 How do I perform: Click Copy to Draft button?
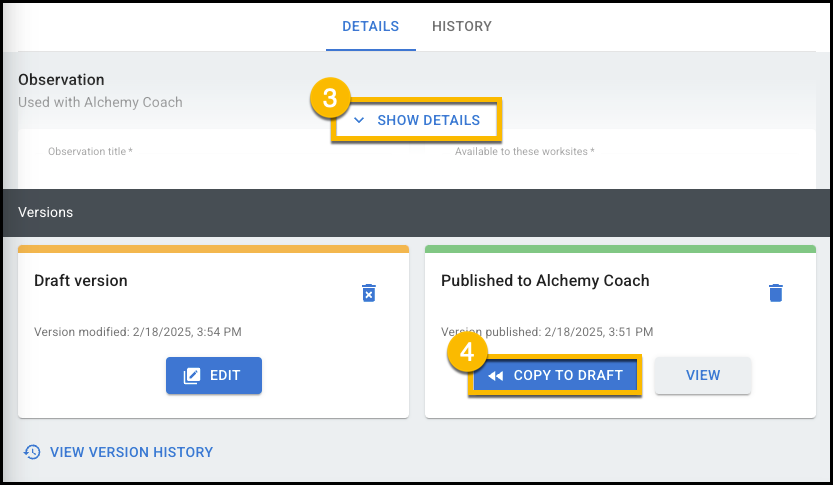pyautogui.click(x=555, y=376)
